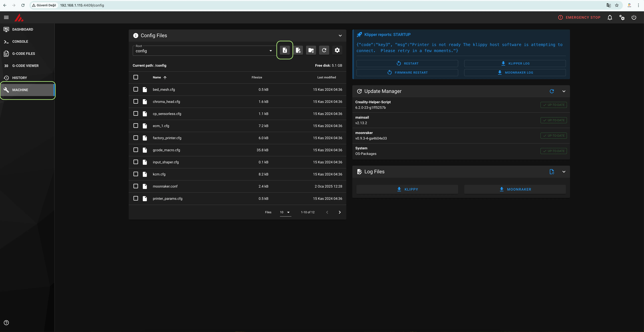Click the Restart button

coord(407,64)
